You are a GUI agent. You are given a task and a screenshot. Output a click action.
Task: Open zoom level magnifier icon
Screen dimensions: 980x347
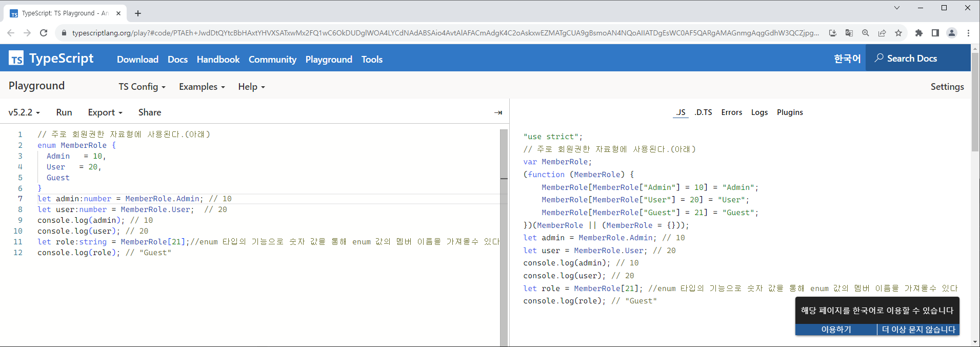pyautogui.click(x=866, y=33)
